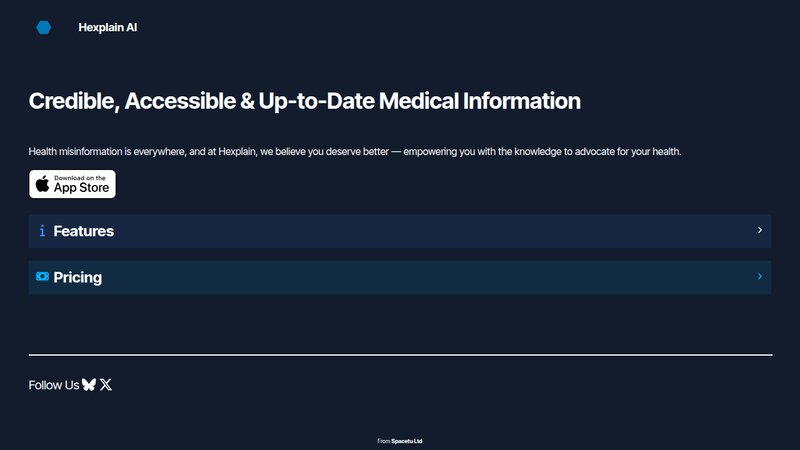Click the chevron arrow on the Features row
800x450 pixels.
tap(760, 230)
